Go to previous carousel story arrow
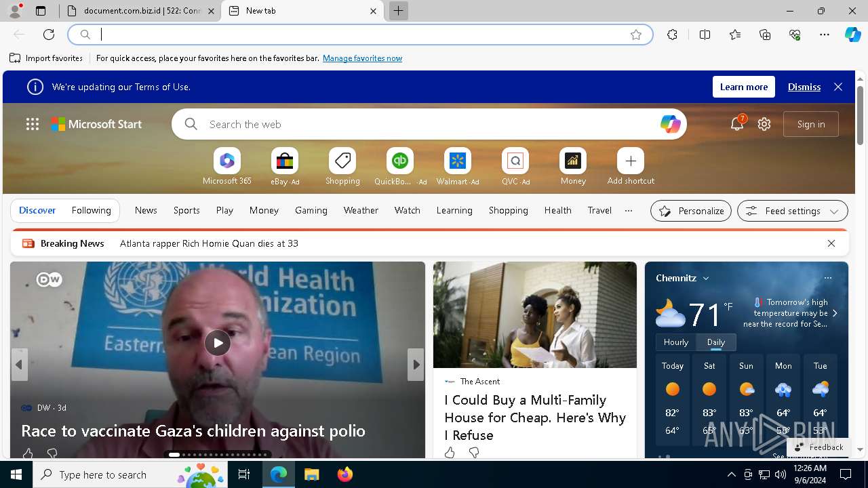 point(19,365)
